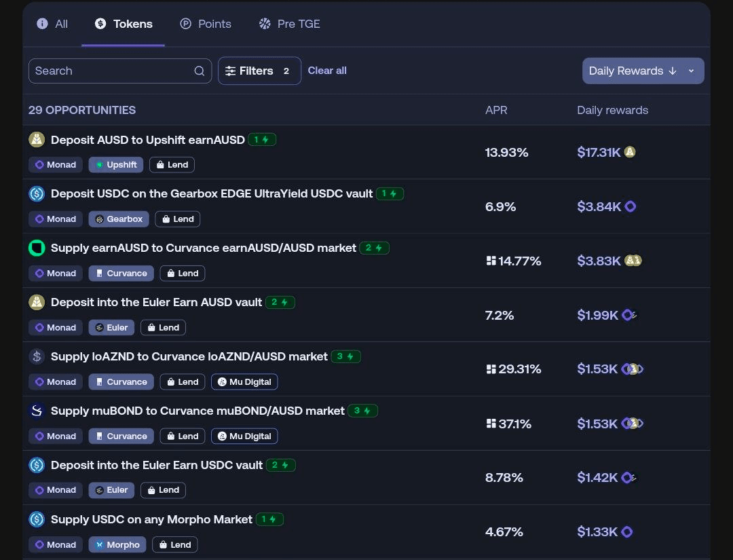This screenshot has height=560, width=733.
Task: Click the grid icon beside 29.31% APR
Action: [x=491, y=369]
